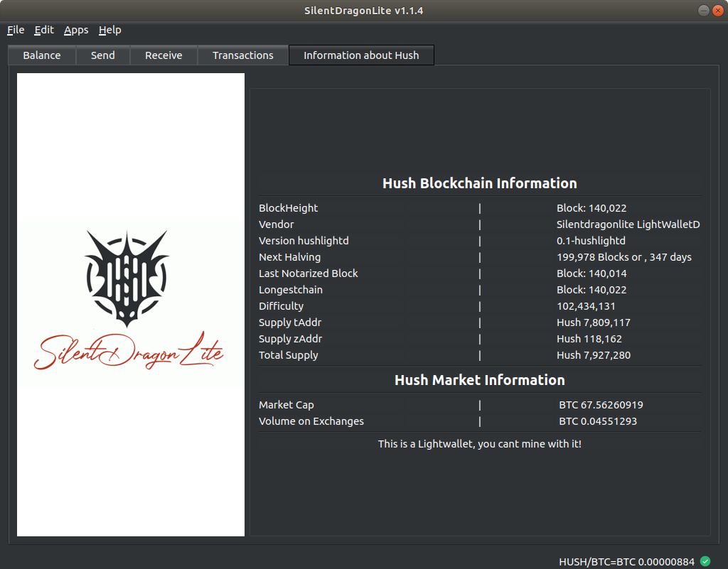Close the SilentDragonLite window
The image size is (728, 569).
click(x=718, y=11)
